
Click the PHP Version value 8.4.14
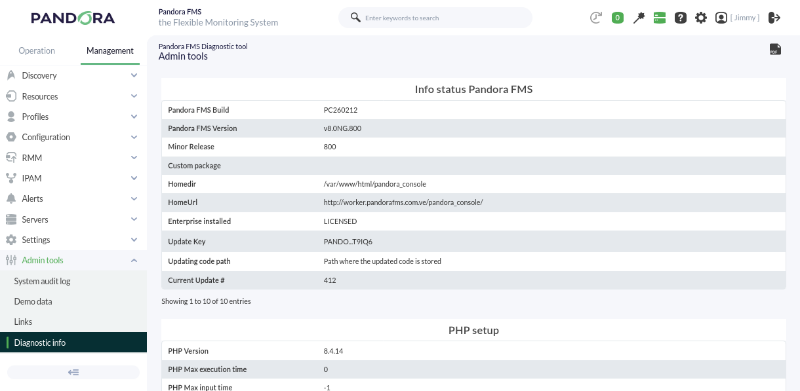(x=333, y=351)
